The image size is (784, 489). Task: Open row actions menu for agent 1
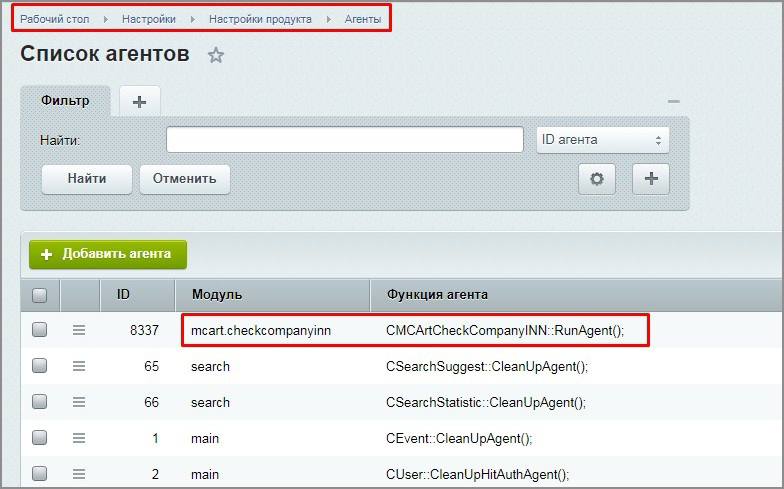pos(79,438)
